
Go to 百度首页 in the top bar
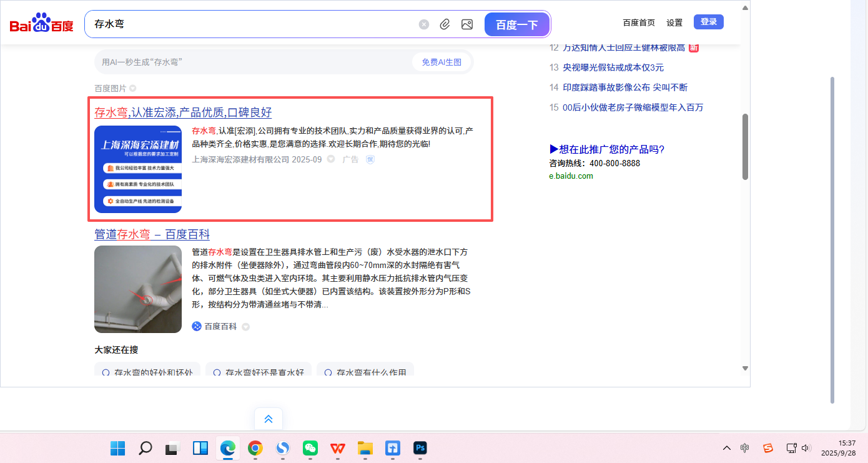[x=639, y=22]
